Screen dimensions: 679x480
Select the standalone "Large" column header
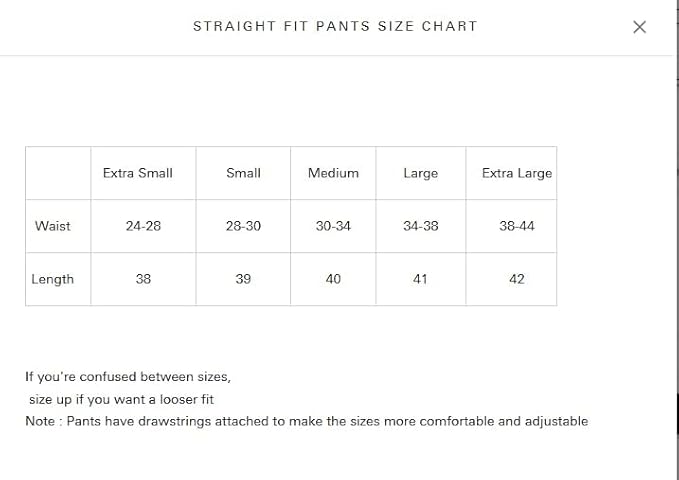(420, 173)
